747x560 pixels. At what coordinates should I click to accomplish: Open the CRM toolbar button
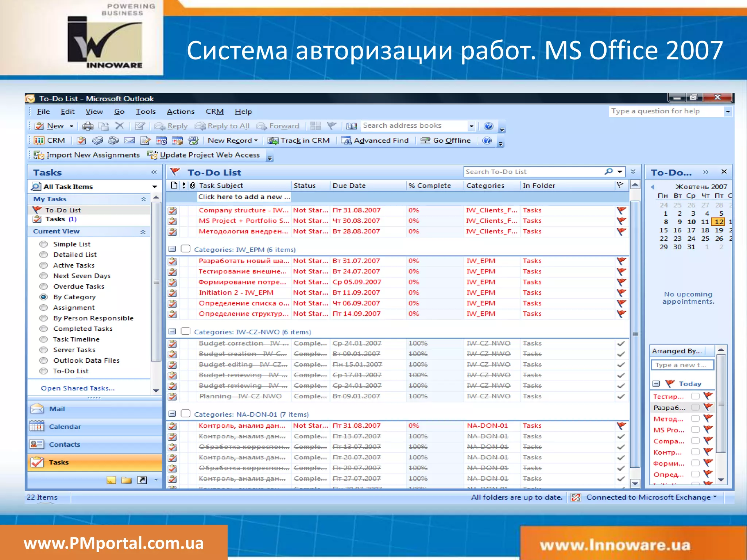(x=49, y=141)
